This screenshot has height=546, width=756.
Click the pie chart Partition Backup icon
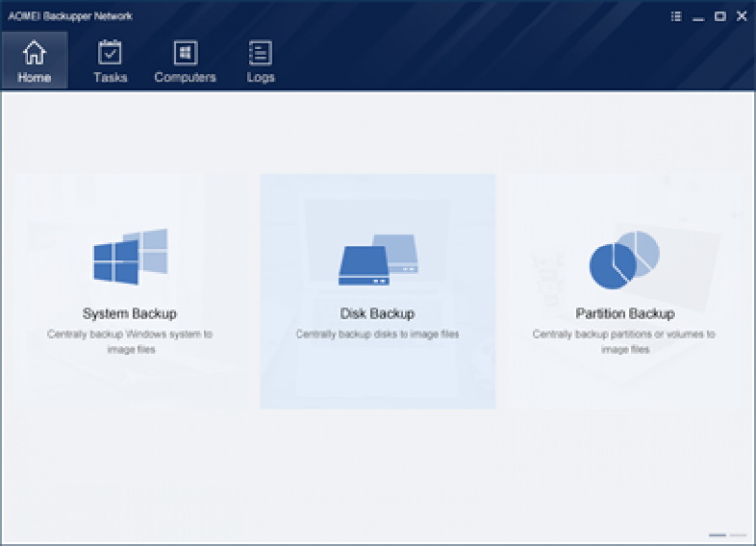tap(623, 259)
